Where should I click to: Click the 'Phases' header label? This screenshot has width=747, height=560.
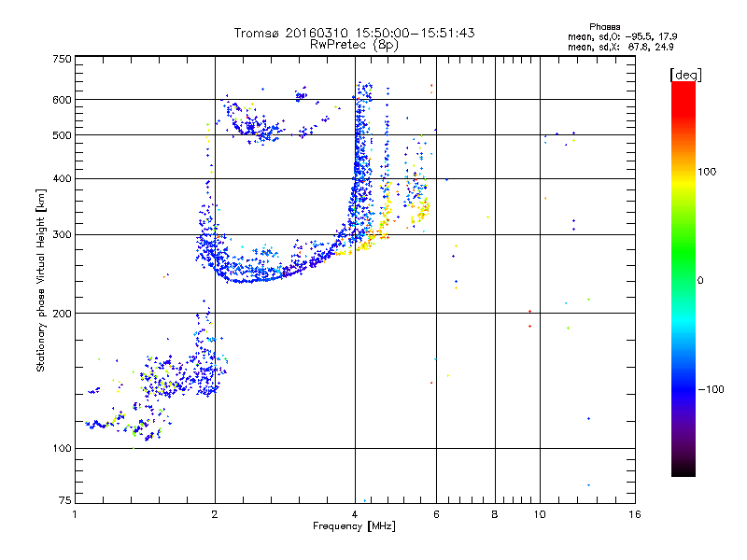(x=604, y=27)
